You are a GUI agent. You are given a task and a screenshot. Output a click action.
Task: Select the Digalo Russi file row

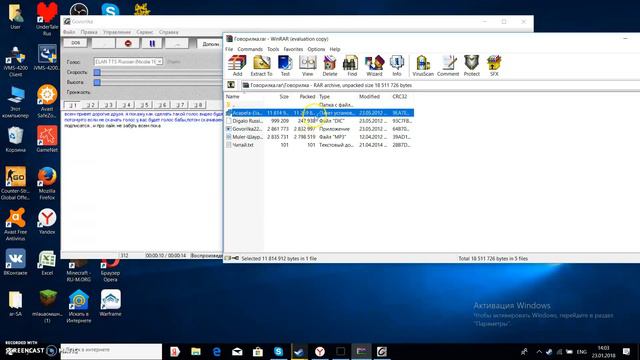tap(320, 121)
